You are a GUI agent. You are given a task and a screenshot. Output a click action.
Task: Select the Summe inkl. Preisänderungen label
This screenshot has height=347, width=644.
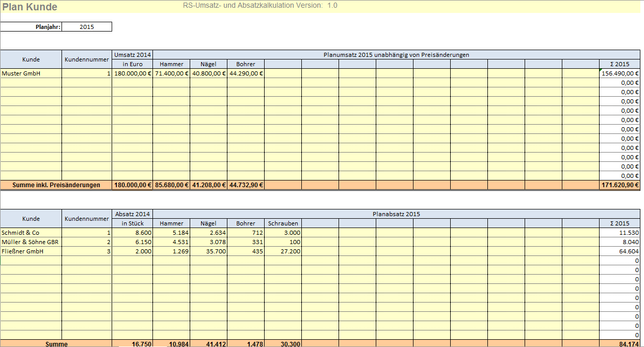pos(56,185)
